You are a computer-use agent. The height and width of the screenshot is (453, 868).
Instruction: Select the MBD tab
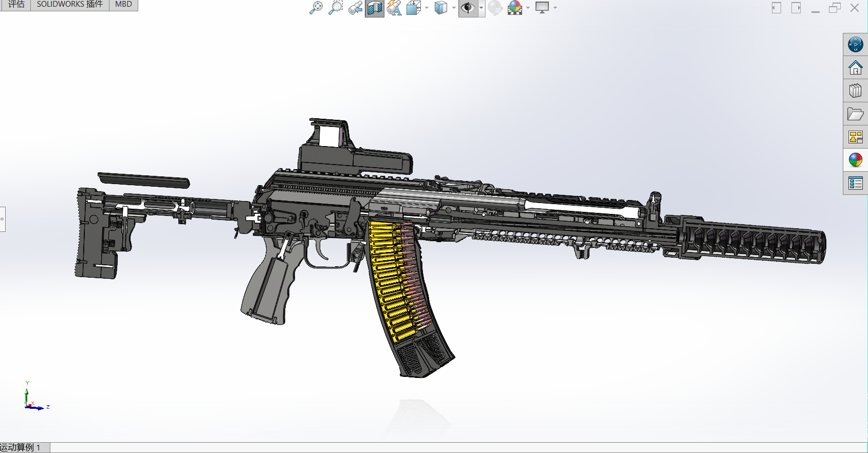123,4
